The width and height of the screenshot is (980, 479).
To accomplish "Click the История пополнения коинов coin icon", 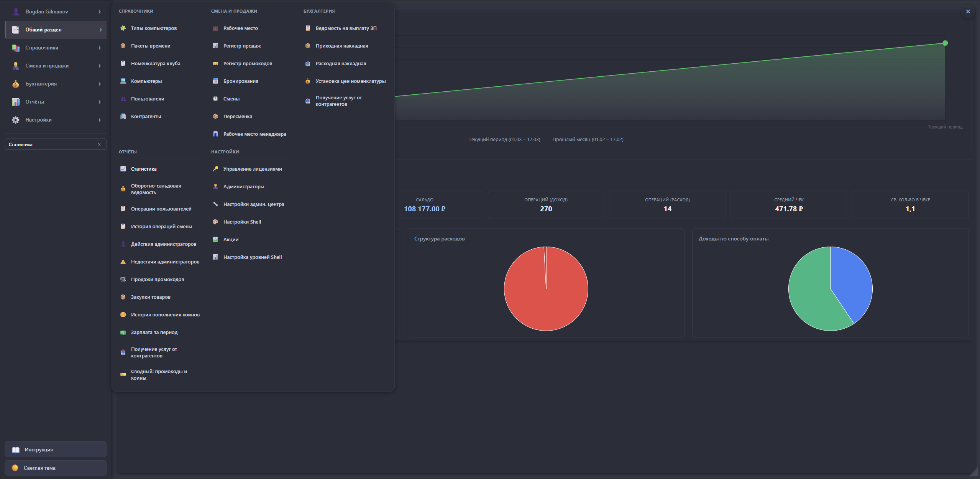I will pyautogui.click(x=123, y=315).
